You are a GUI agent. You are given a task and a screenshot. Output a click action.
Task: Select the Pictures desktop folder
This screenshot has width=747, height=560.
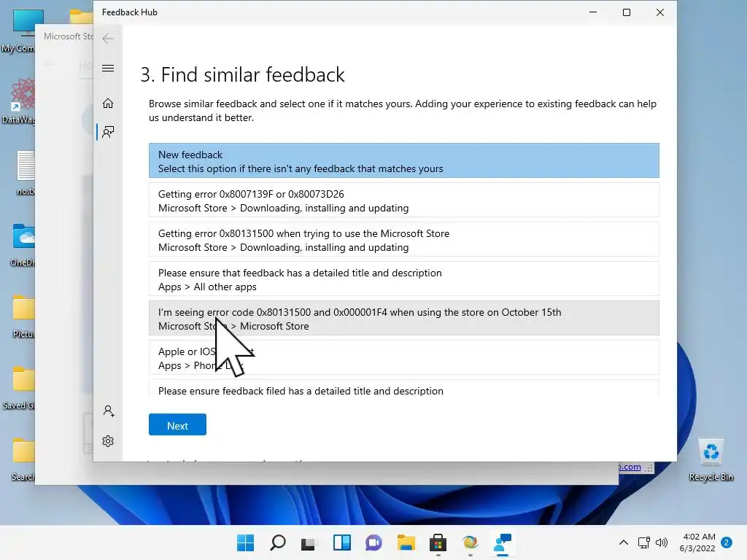pos(23,316)
